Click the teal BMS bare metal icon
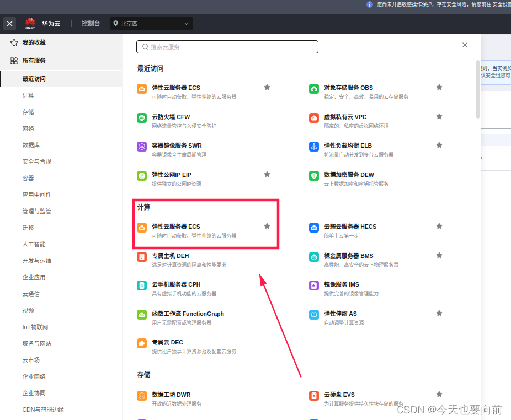The image size is (511, 420). pos(314,257)
